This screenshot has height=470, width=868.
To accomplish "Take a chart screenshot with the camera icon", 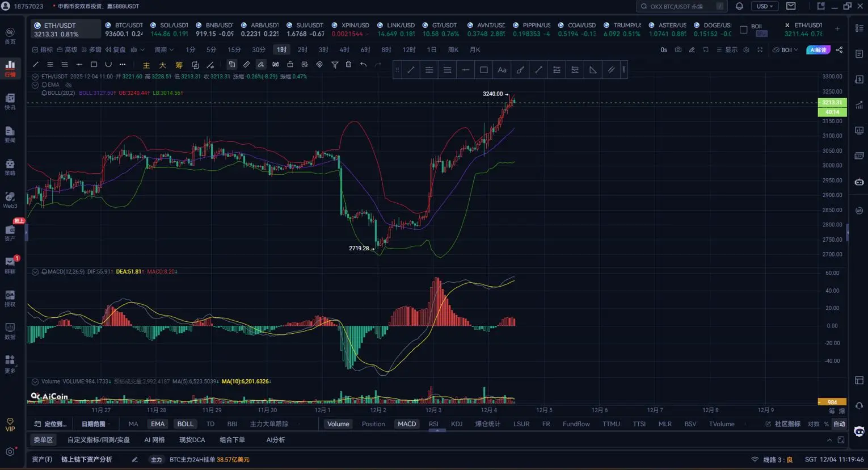I will 678,50.
